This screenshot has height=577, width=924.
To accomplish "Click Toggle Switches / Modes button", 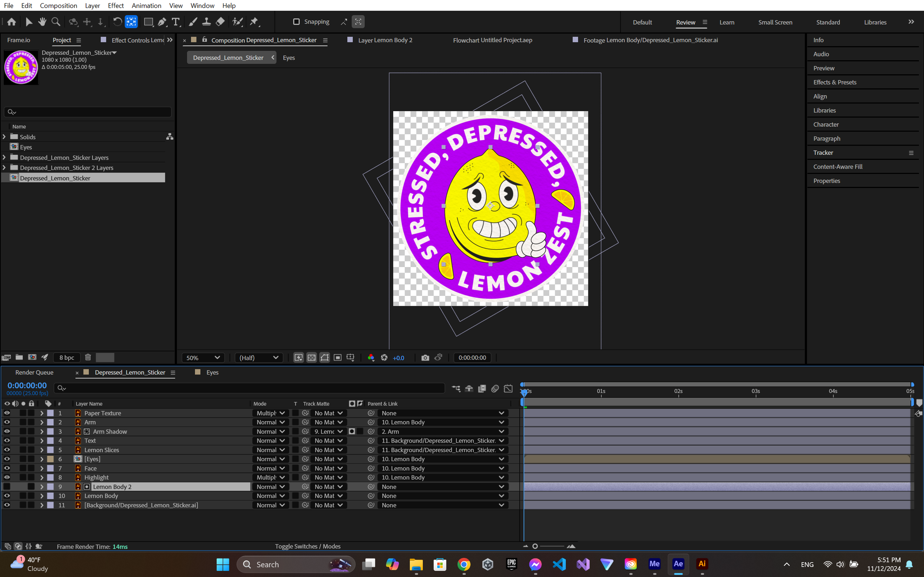I will coord(308,546).
